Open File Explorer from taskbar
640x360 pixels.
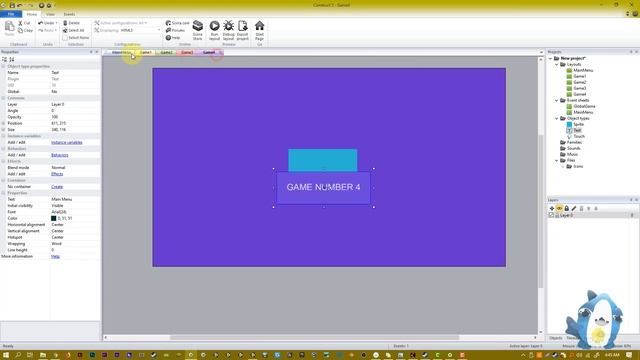[43, 355]
